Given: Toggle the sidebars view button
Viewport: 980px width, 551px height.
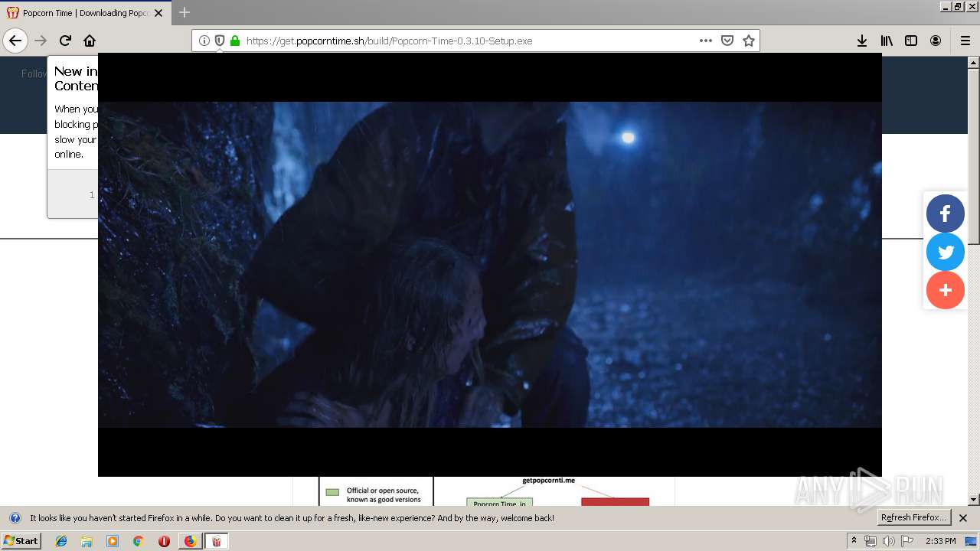Looking at the screenshot, I should point(911,41).
